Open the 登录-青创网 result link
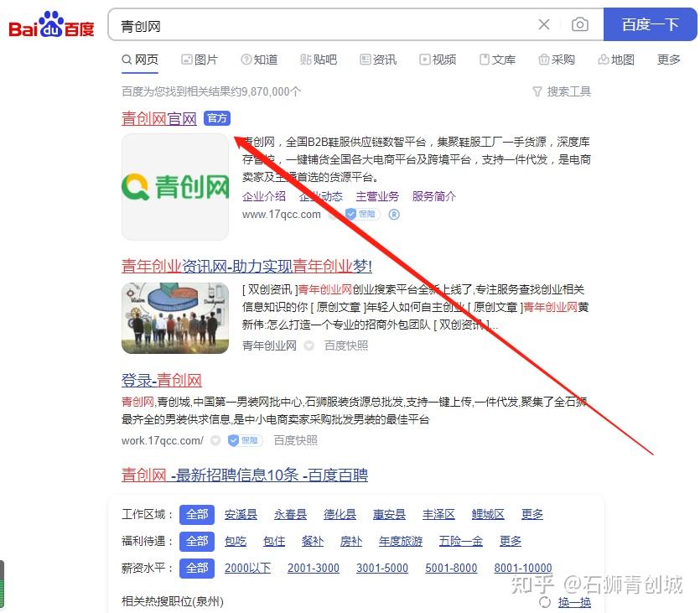Image resolution: width=700 pixels, height=613 pixels. click(162, 381)
